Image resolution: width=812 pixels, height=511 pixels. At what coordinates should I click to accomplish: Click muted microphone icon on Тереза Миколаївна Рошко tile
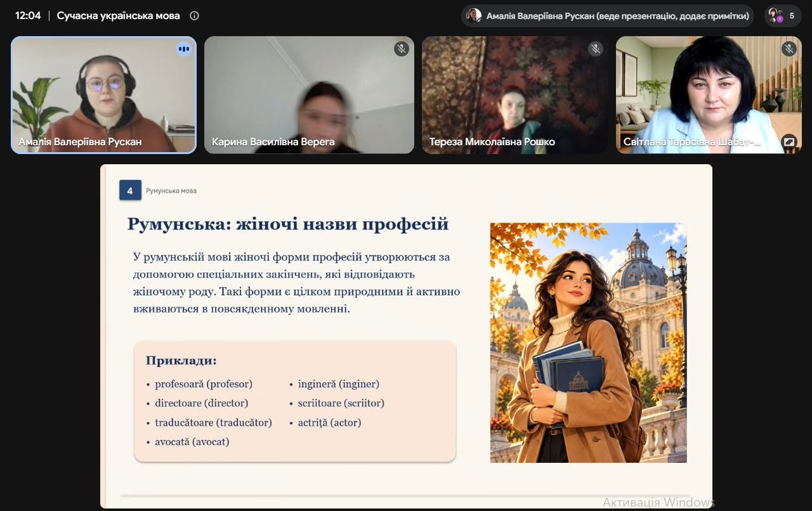point(595,49)
